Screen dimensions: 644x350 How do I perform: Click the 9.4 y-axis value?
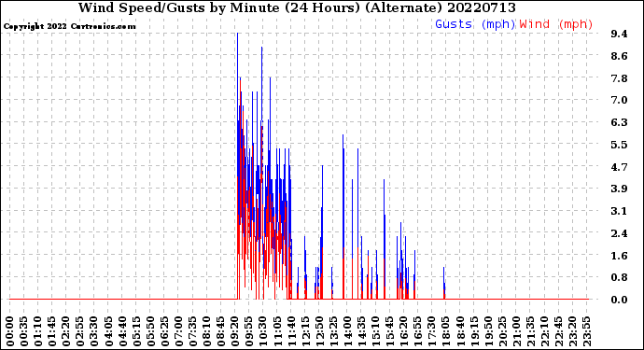pos(619,34)
